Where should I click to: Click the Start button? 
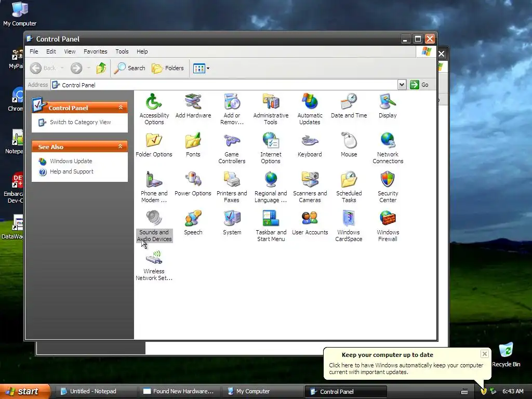24,391
